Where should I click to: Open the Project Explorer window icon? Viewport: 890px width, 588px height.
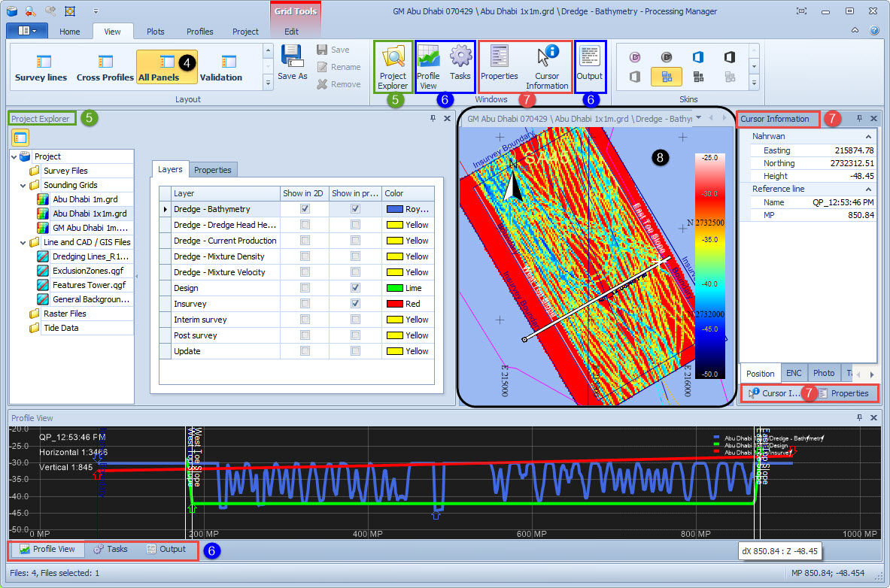393,58
